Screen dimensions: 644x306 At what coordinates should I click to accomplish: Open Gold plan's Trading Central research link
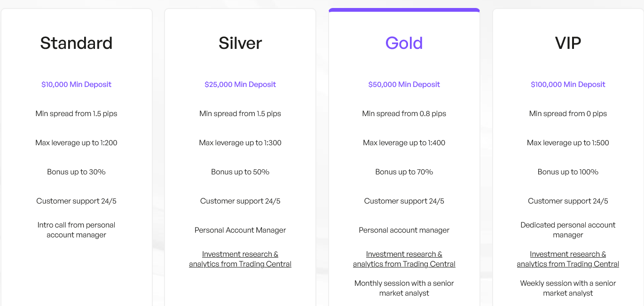click(x=404, y=259)
